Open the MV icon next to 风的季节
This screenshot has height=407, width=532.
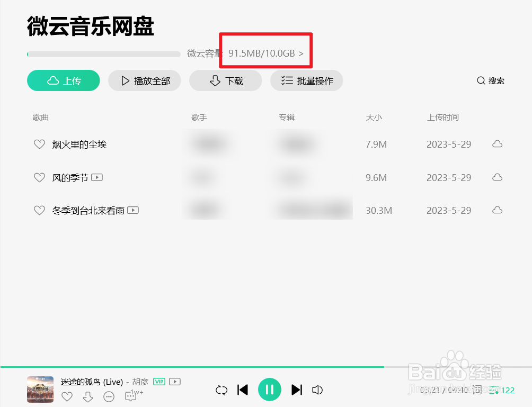click(x=97, y=177)
